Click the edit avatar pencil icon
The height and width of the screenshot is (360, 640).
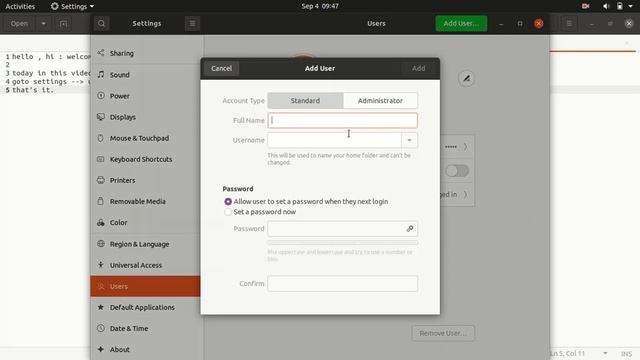[x=467, y=78]
